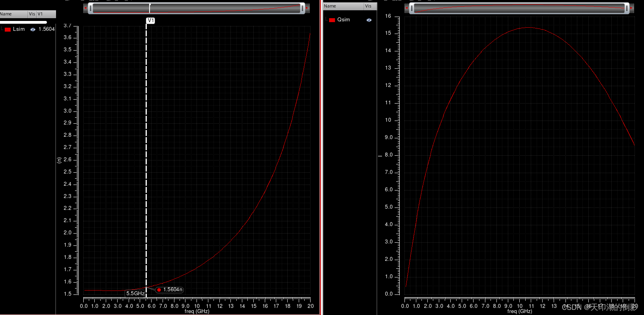Click freq (GHz) axis label of Qsim plot
The width and height of the screenshot is (644, 315).
pos(520,311)
